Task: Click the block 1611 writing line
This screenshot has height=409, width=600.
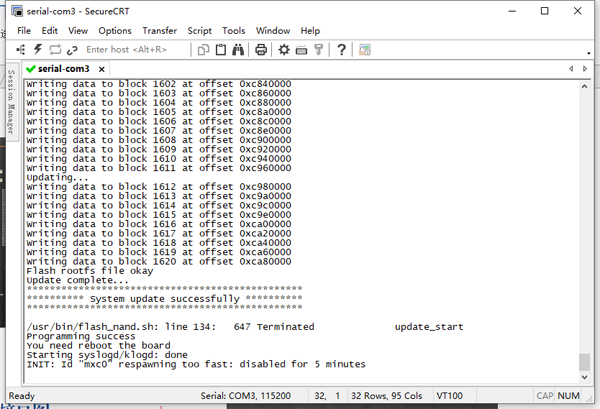Action: click(x=159, y=168)
